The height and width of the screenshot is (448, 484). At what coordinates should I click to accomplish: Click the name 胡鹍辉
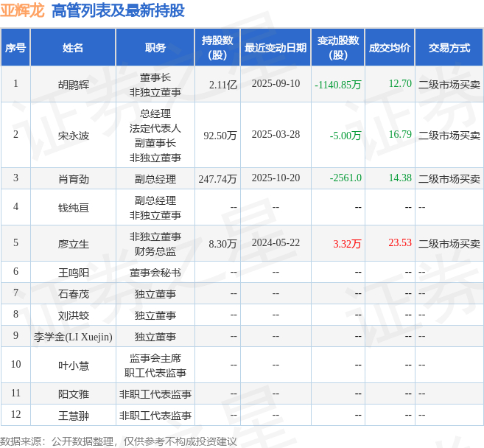(x=74, y=85)
